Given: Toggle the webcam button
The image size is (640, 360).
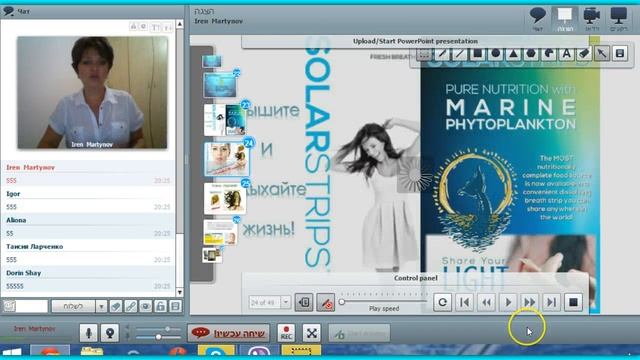Looking at the screenshot, I should (x=110, y=333).
